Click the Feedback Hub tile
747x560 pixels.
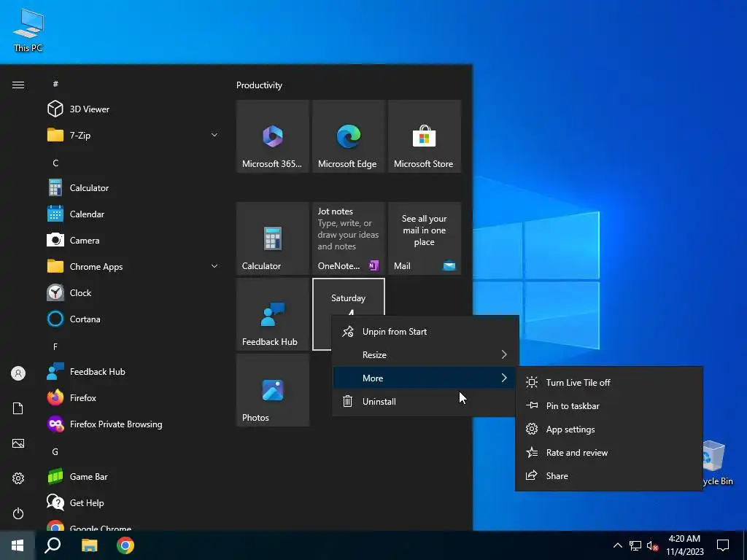pyautogui.click(x=273, y=314)
